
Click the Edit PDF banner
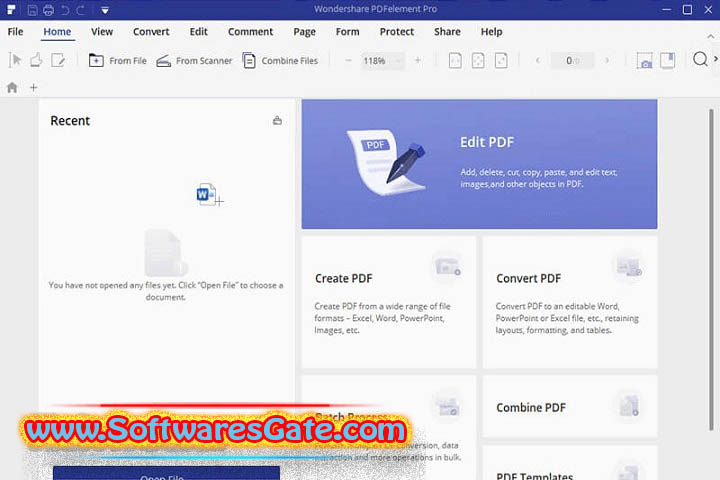[x=479, y=164]
